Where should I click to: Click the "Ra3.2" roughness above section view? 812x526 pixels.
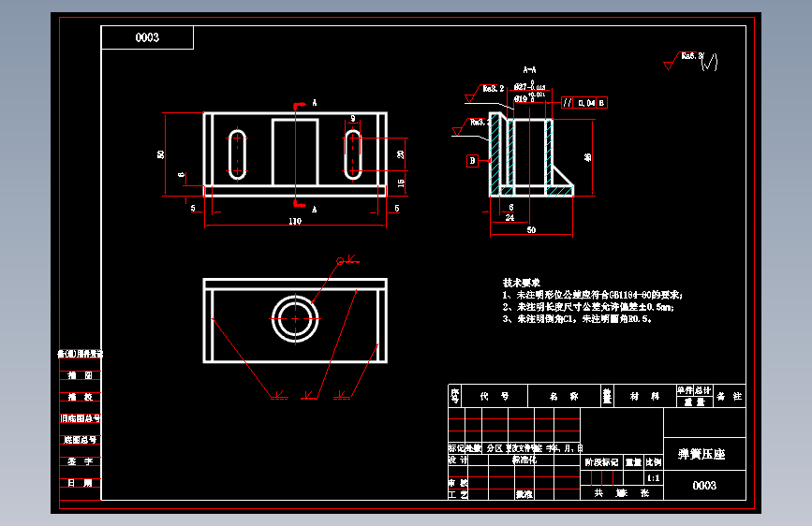pos(493,89)
